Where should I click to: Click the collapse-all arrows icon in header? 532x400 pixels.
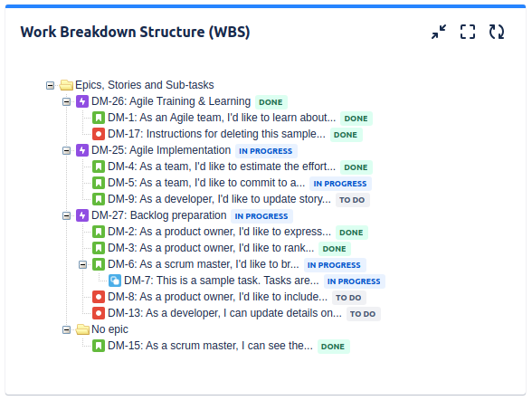pyautogui.click(x=439, y=32)
